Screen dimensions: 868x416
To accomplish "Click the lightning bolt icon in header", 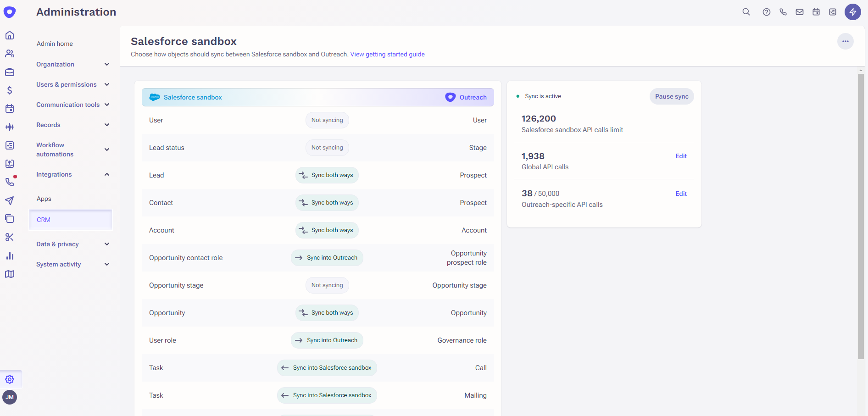I will [x=853, y=12].
